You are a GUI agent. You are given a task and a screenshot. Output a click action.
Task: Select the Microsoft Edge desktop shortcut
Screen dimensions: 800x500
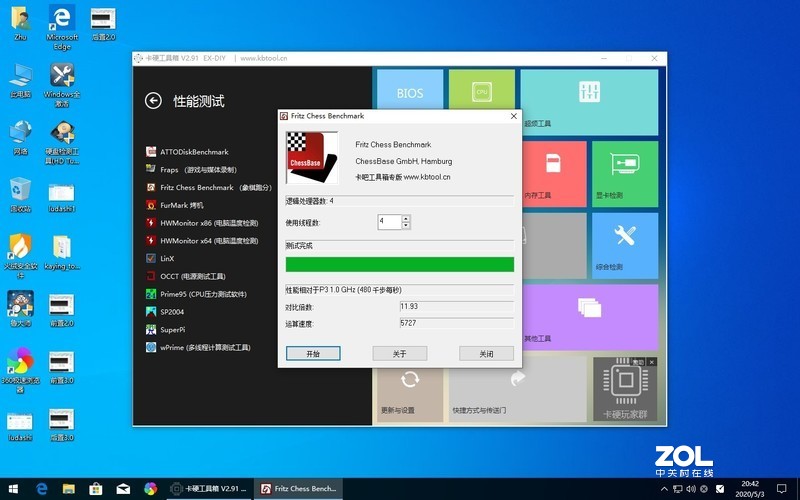(x=62, y=27)
